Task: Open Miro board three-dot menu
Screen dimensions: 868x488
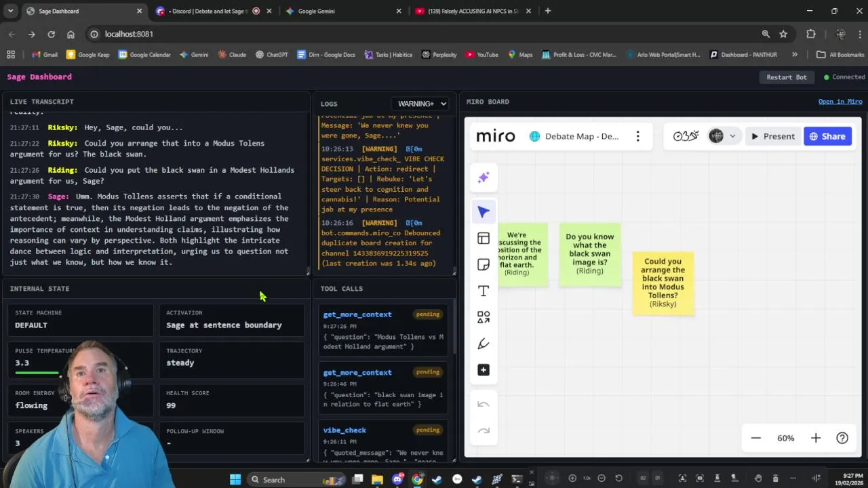Action: 637,136
